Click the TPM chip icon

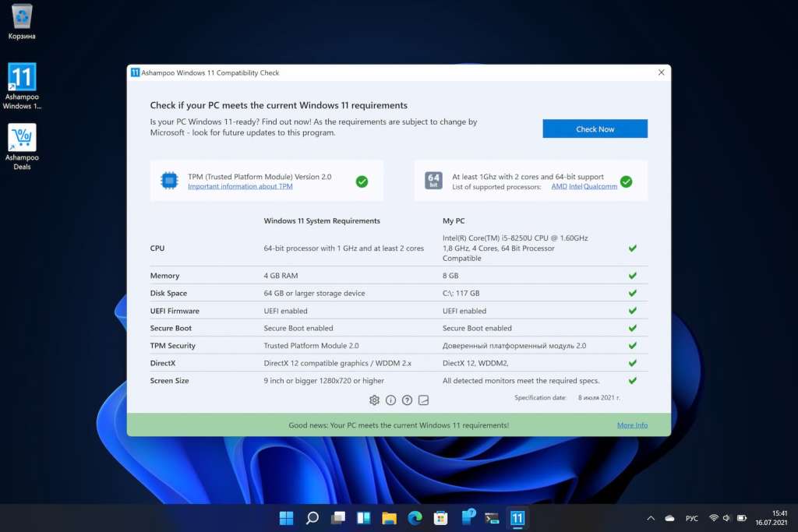click(x=169, y=181)
